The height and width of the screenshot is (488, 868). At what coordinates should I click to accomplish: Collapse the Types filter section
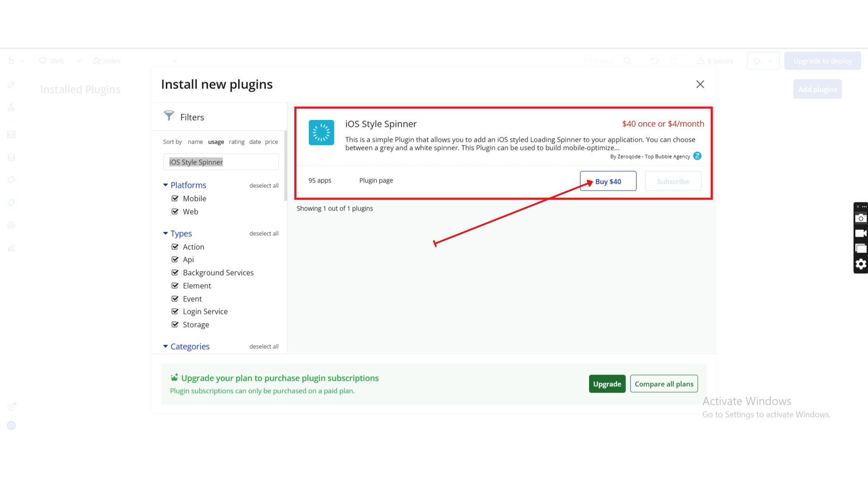coord(165,233)
